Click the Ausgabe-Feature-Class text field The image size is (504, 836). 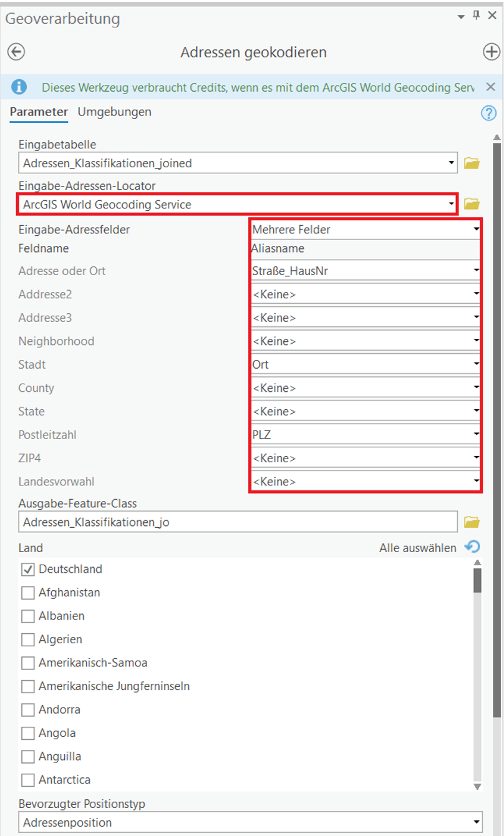click(x=238, y=522)
